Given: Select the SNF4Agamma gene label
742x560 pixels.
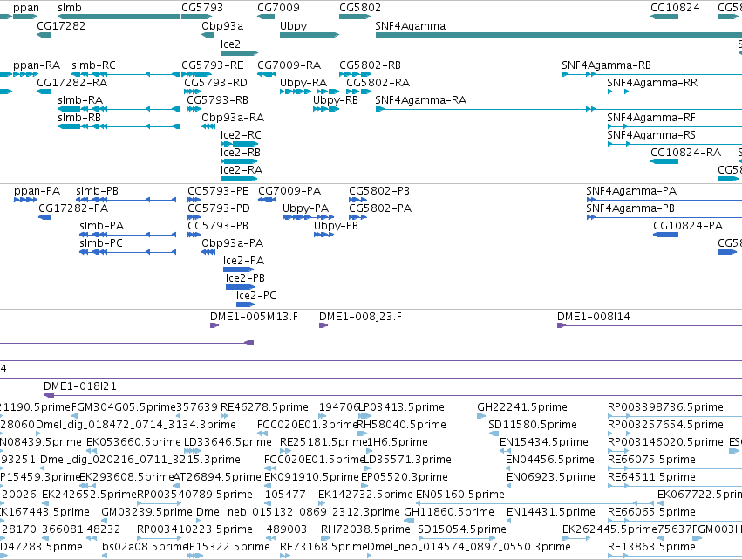Looking at the screenshot, I should click(411, 25).
